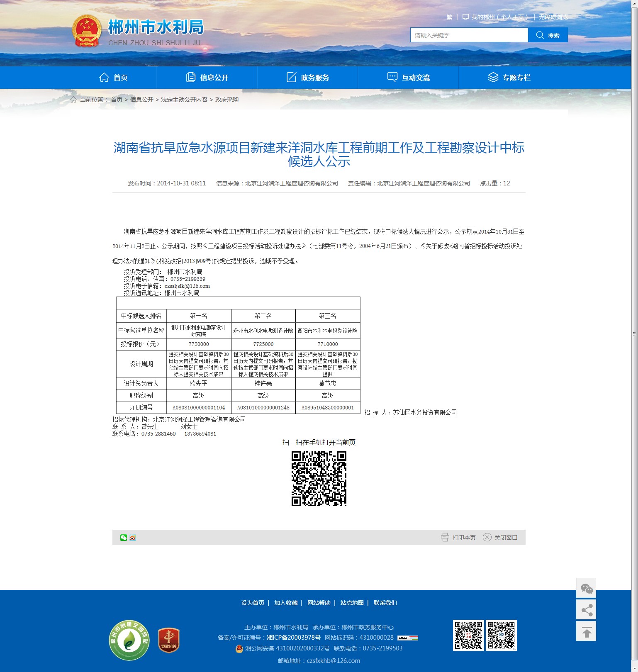Click the 政府采购 breadcrumb link

[x=227, y=100]
